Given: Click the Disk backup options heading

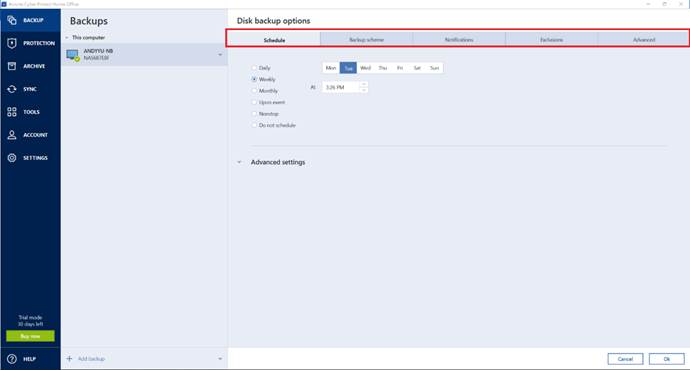Looking at the screenshot, I should [x=273, y=21].
